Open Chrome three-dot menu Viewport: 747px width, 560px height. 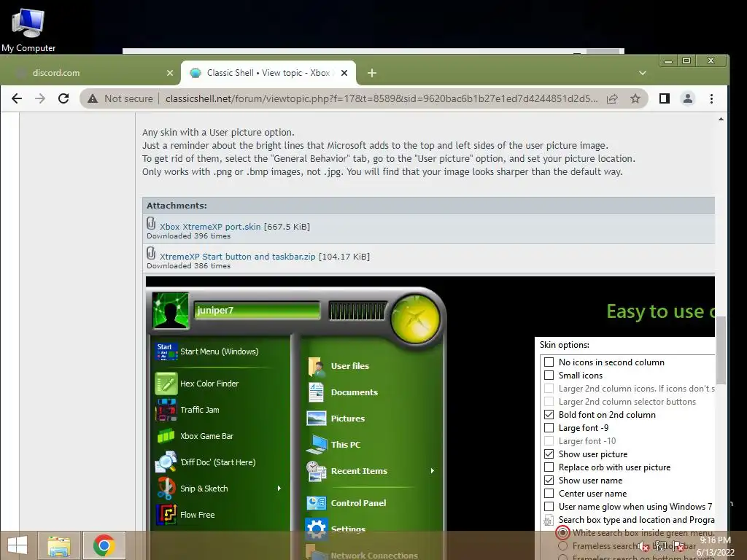[711, 98]
